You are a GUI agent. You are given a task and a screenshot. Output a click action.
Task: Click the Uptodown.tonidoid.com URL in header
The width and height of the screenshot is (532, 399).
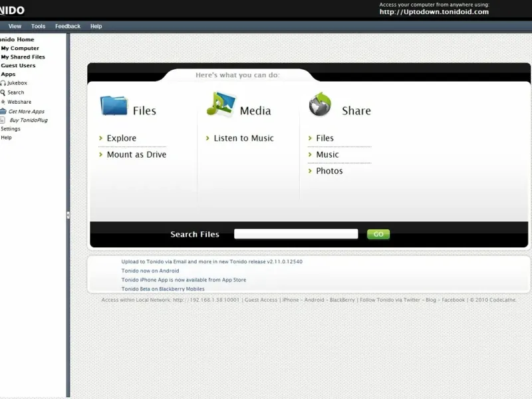tap(434, 12)
